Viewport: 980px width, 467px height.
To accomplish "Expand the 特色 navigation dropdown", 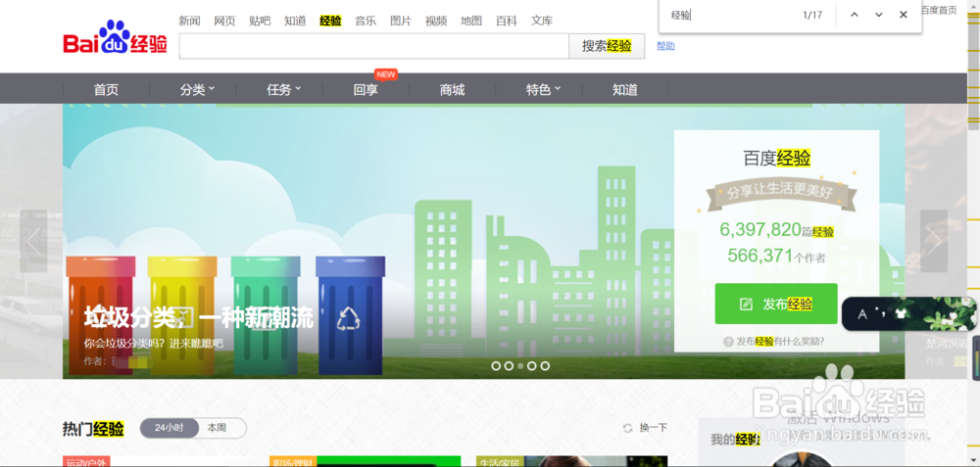I will click(x=543, y=90).
